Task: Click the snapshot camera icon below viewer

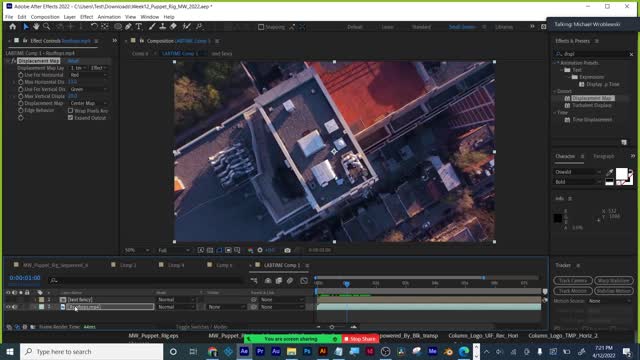Action: point(287,250)
